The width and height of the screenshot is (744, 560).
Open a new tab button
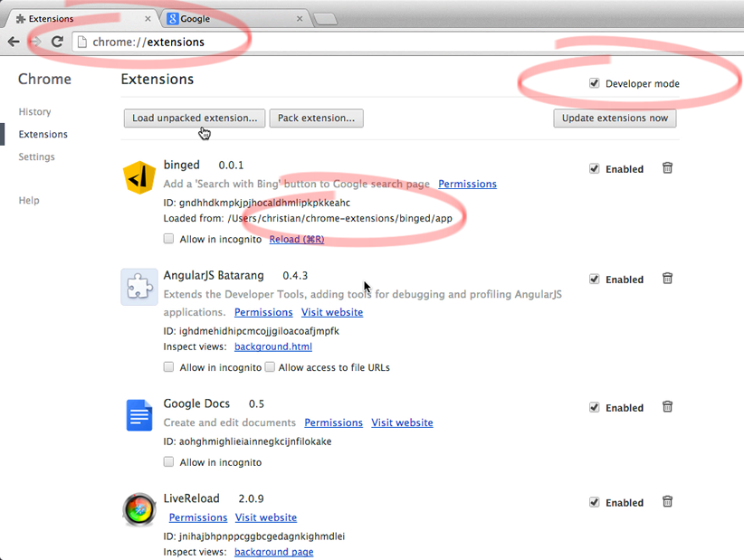coord(326,19)
